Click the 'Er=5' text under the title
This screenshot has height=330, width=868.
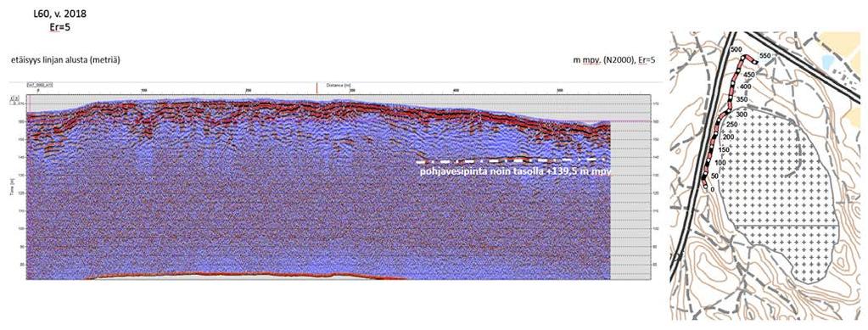click(x=59, y=26)
